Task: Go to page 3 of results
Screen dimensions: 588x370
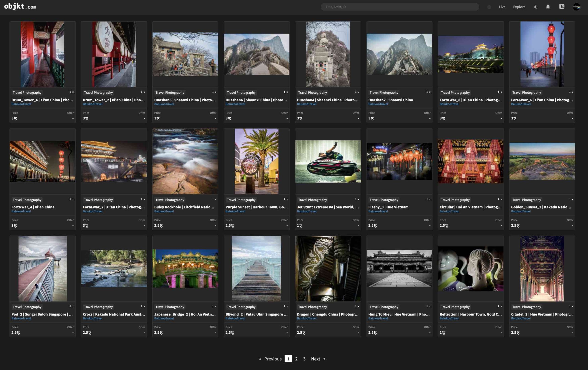Action: 304,359
